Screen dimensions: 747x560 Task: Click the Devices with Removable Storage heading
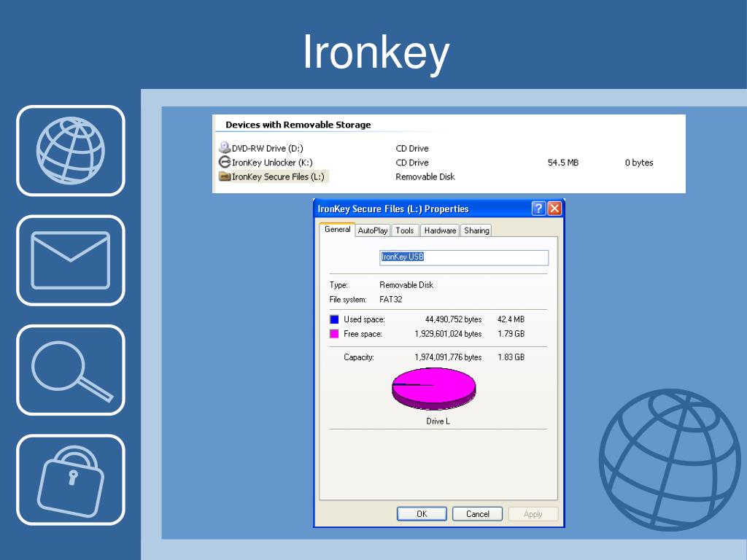298,125
